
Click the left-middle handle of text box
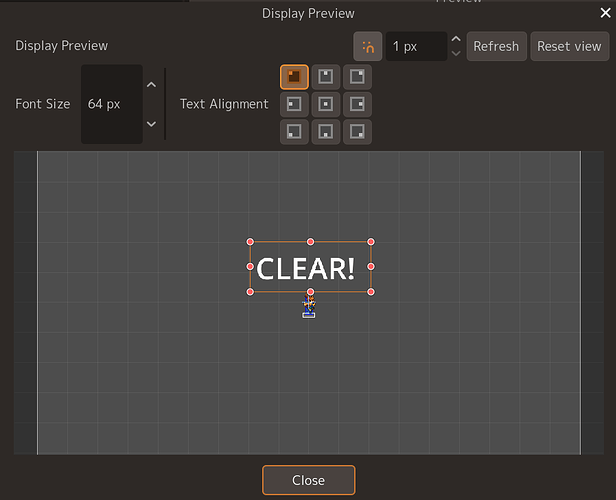tap(250, 267)
